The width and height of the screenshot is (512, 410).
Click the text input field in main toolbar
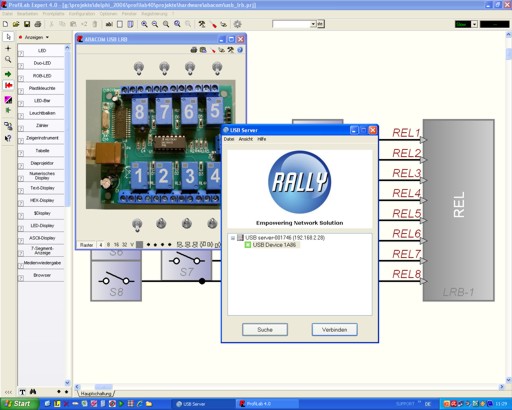point(291,24)
